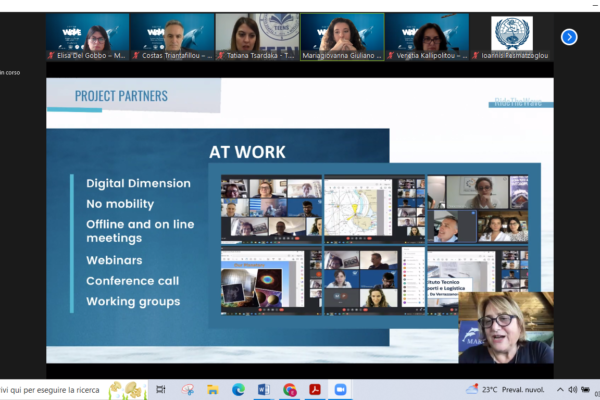Open Zoom from the taskbar
The width and height of the screenshot is (600, 400).
340,389
